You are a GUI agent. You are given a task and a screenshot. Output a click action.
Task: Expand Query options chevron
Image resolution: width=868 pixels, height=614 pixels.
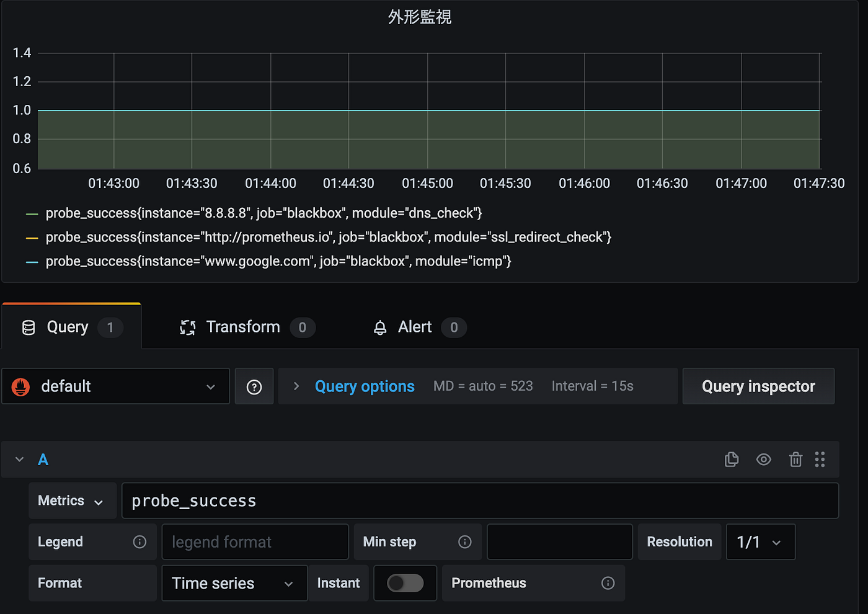pos(296,386)
